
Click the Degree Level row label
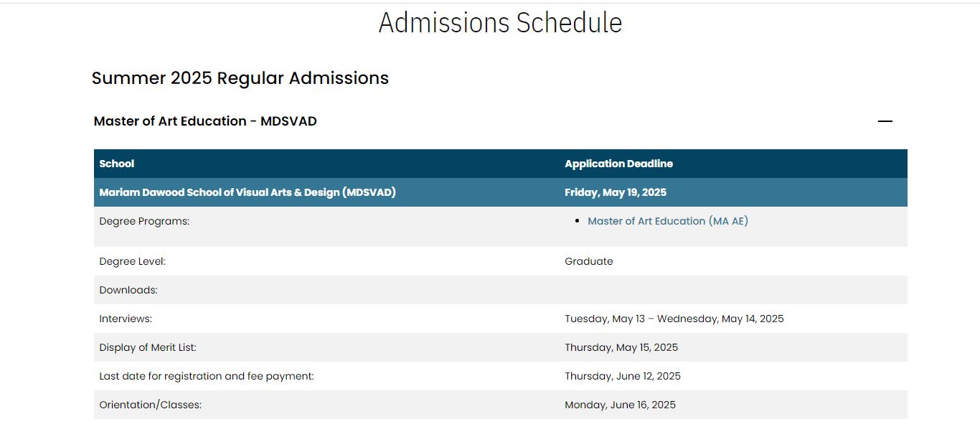click(132, 261)
